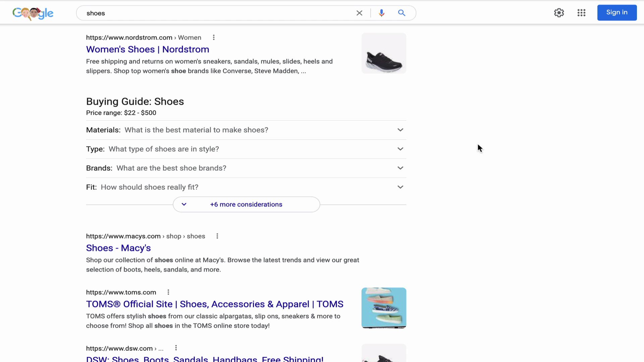Image resolution: width=644 pixels, height=362 pixels.
Task: Open the Google apps grid icon
Action: tap(581, 13)
